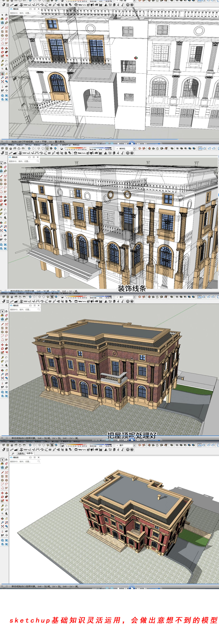Screen dimensions: 219x644
Task: Open the 装饰柱 layer dropdown
Action: pos(134,149)
